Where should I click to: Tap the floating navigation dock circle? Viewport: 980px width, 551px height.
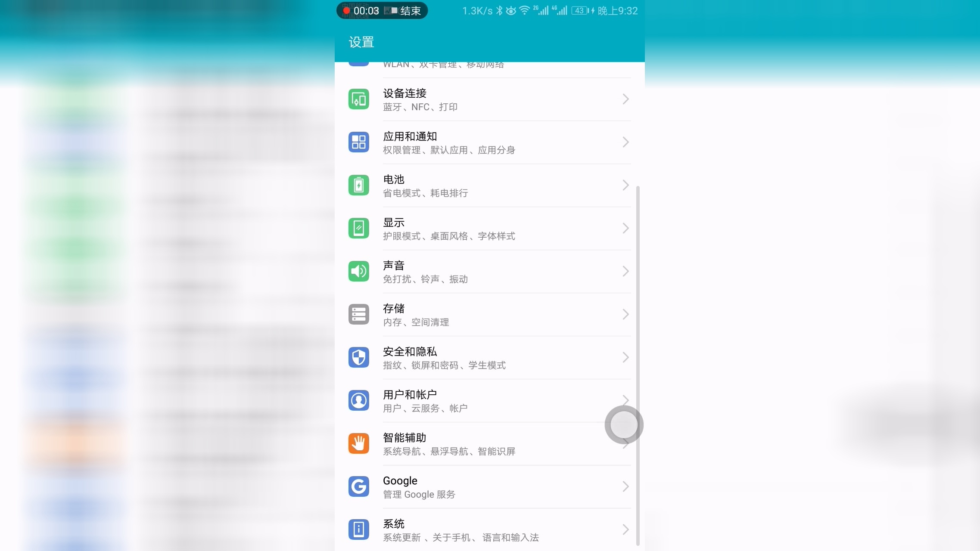(624, 425)
